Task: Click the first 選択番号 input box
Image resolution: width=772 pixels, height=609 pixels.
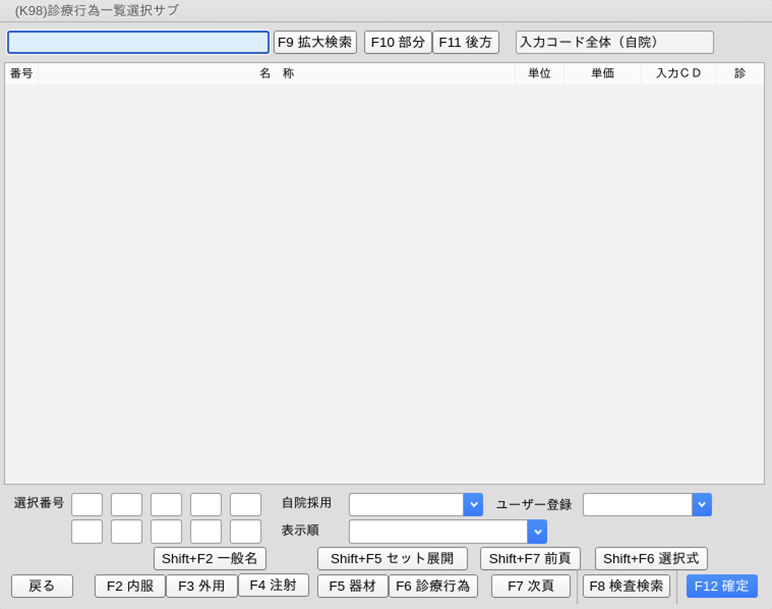Action: click(87, 505)
